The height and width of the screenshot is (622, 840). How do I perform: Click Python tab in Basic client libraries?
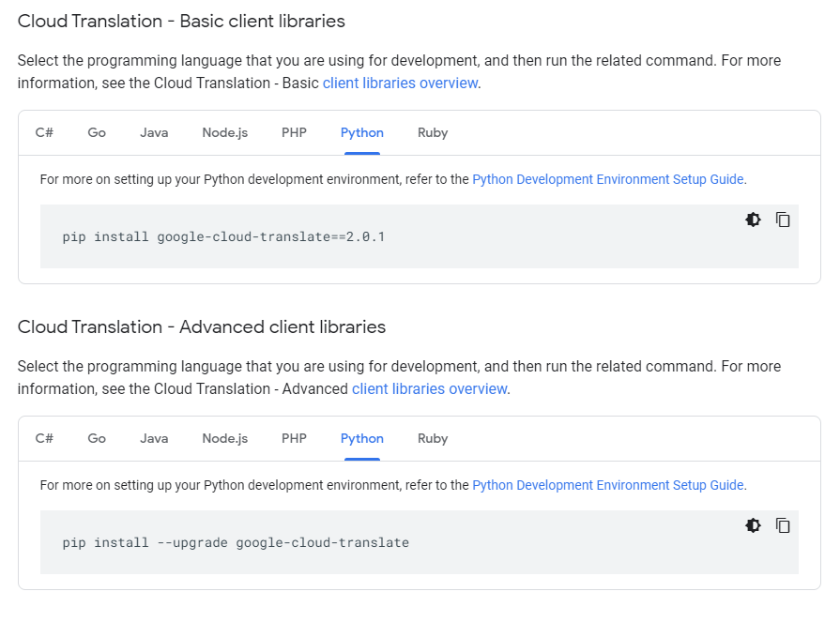point(361,132)
